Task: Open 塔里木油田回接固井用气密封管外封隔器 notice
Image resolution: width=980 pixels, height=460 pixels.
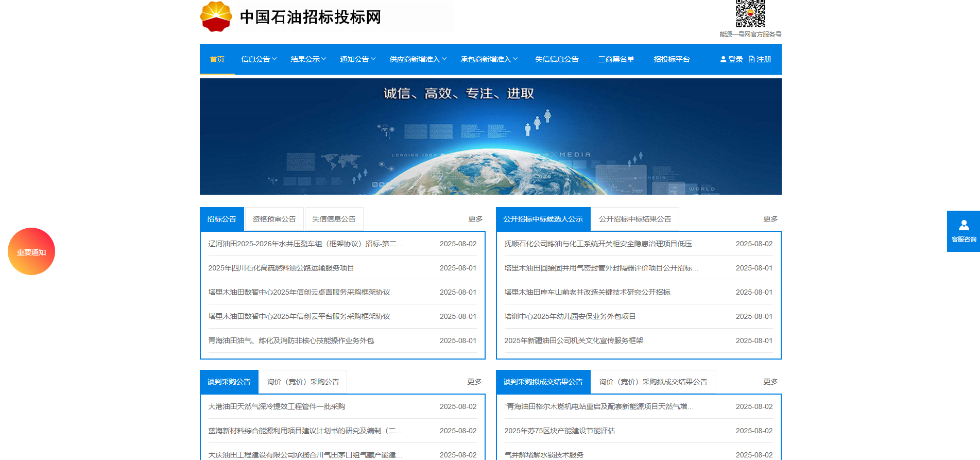Action: (x=601, y=268)
